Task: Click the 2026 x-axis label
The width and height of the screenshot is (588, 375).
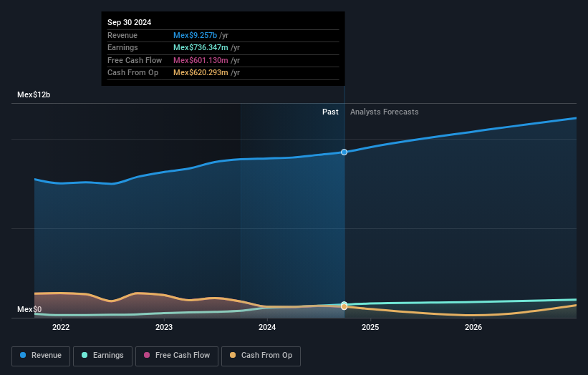Action: pyautogui.click(x=473, y=328)
